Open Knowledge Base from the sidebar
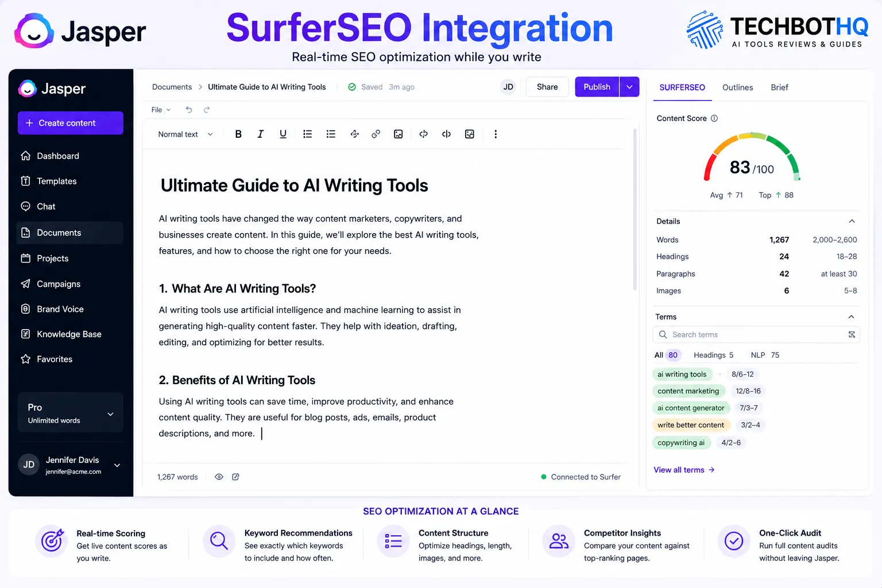Viewport: 882px width, 588px height. coord(70,334)
